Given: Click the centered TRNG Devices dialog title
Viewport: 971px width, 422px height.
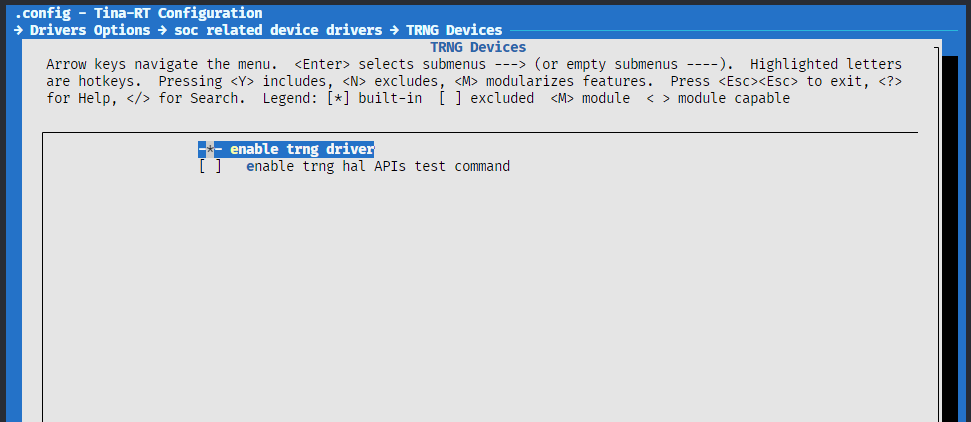Looking at the screenshot, I should coord(478,47).
